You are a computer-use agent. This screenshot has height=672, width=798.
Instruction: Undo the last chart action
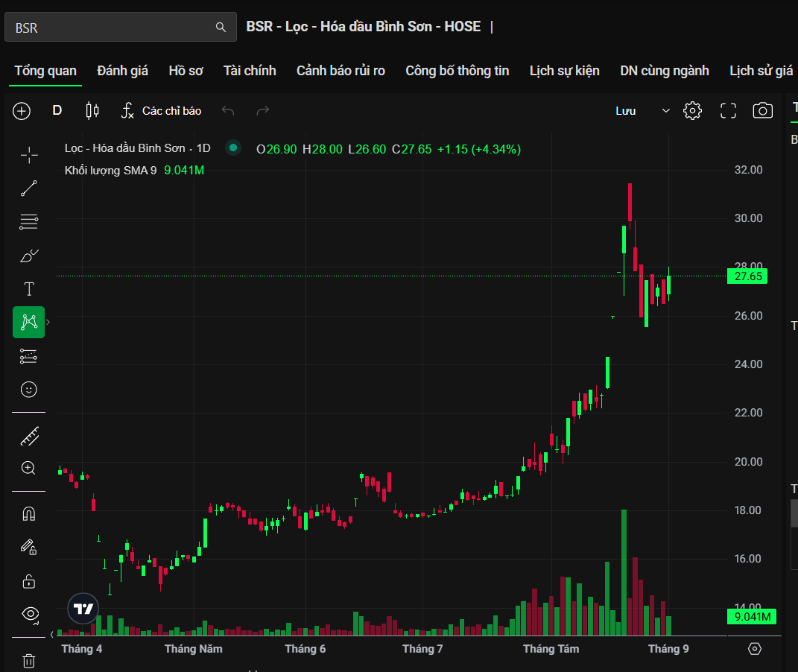(228, 110)
